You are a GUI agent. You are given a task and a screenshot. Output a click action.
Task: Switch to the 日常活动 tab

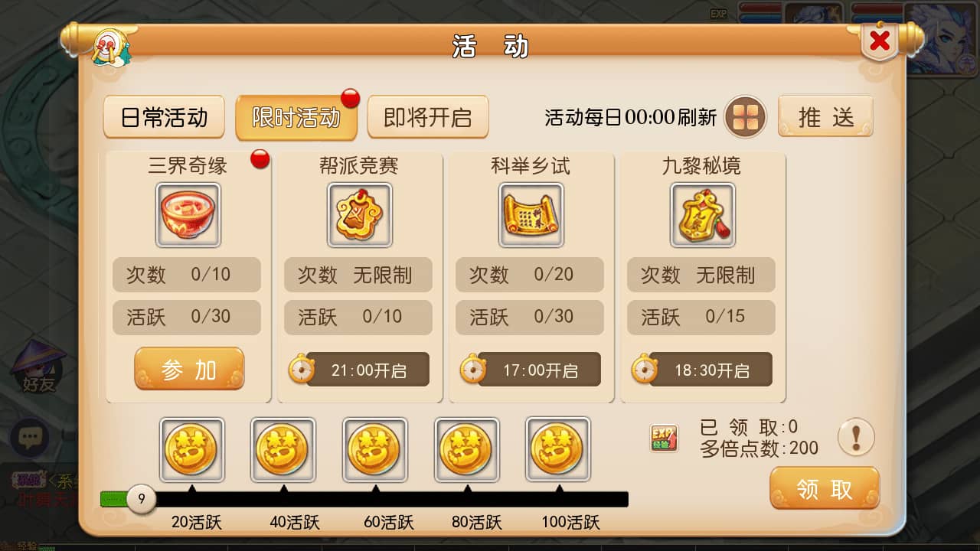164,117
